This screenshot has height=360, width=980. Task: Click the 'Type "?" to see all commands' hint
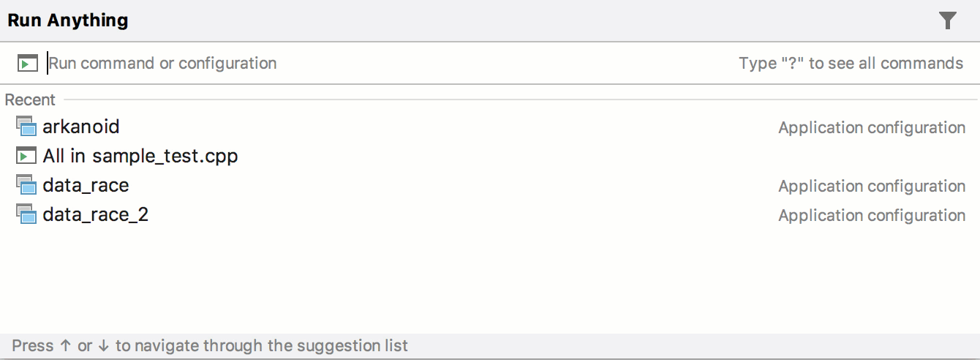pos(851,64)
